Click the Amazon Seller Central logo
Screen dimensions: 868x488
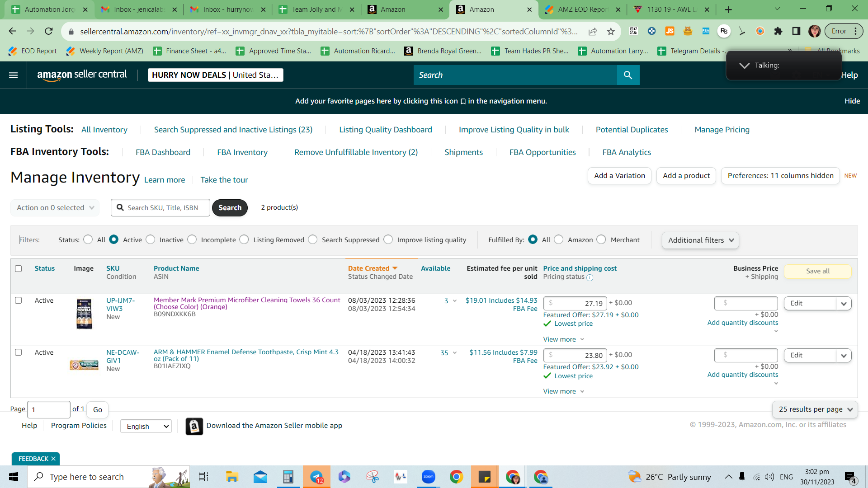point(82,75)
